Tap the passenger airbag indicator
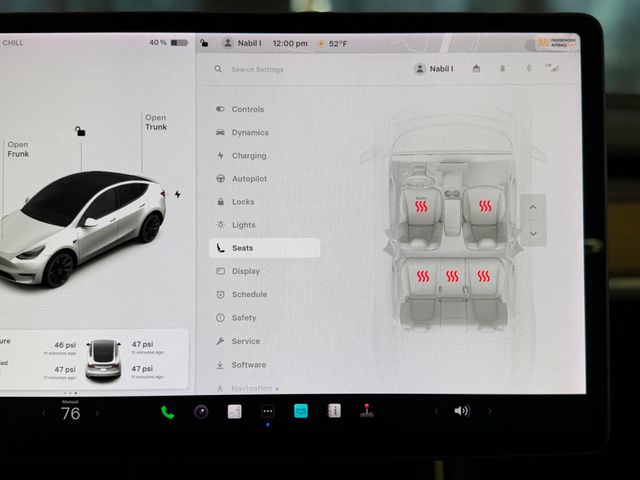640x480 pixels. [557, 42]
